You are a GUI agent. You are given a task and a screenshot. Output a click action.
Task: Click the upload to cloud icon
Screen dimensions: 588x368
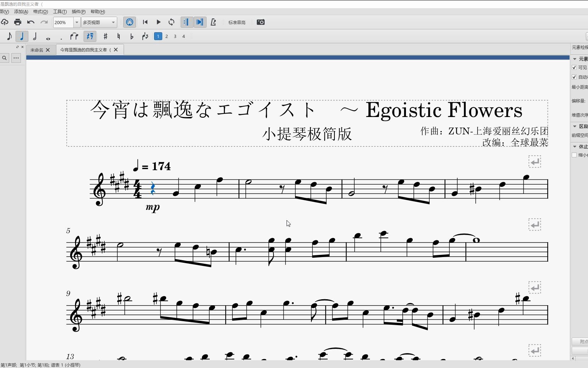4,22
